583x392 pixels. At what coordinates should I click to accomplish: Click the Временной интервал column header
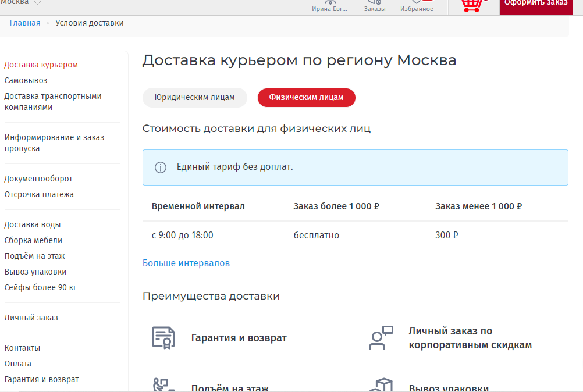[x=198, y=206]
